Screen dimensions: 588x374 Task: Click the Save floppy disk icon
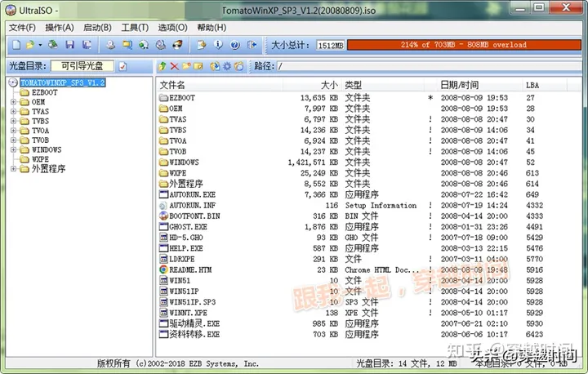69,45
